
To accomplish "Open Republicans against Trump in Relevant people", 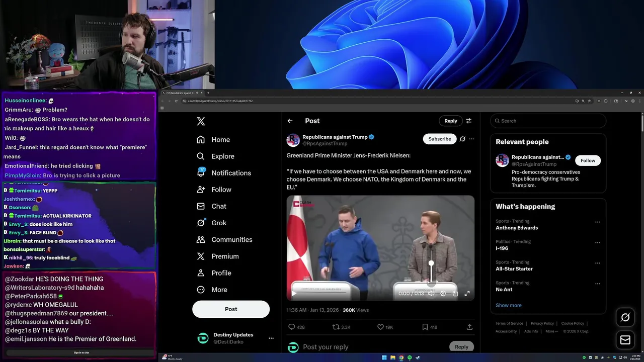I will [x=538, y=157].
